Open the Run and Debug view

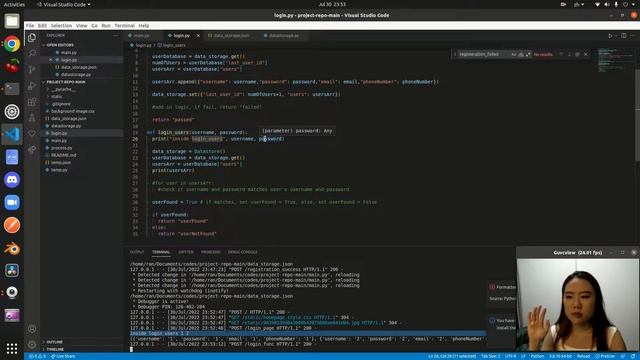(32, 86)
